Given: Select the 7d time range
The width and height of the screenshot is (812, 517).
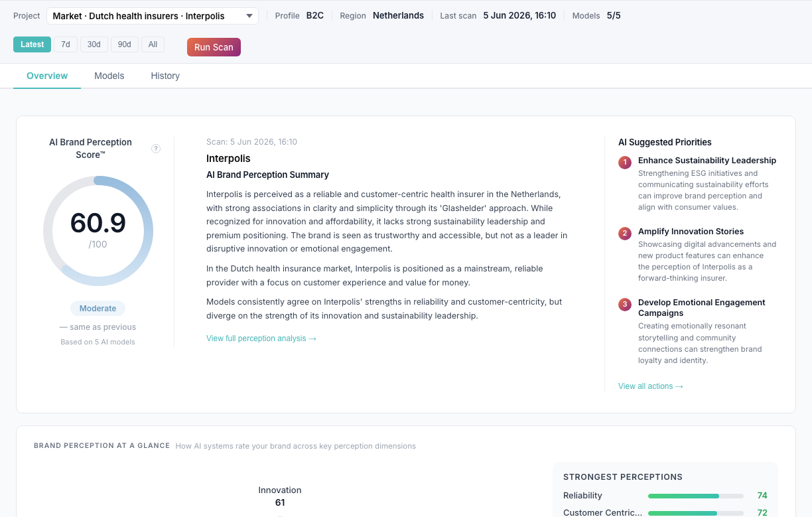Looking at the screenshot, I should 65,44.
